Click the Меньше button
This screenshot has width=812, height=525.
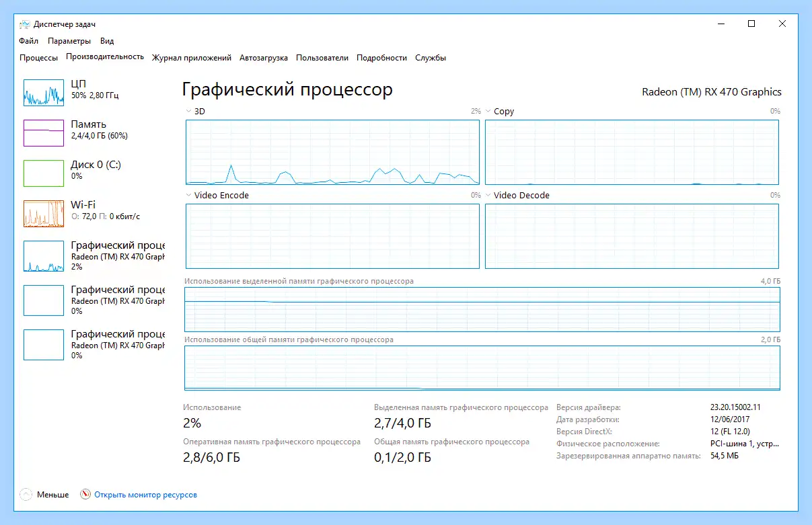tap(52, 495)
